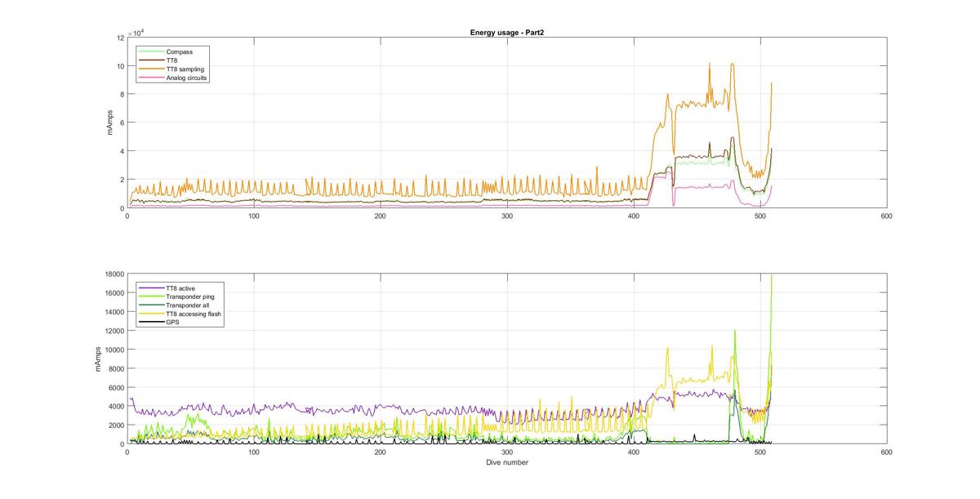
Task: Click the top plot y-axis tick label 12
Action: coord(120,38)
